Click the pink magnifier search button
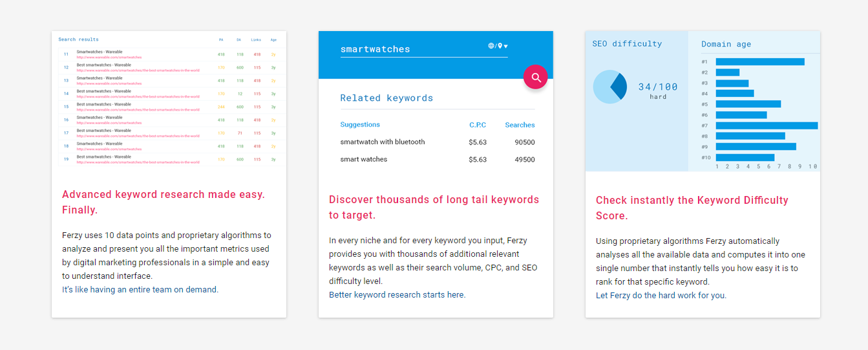 [x=535, y=78]
